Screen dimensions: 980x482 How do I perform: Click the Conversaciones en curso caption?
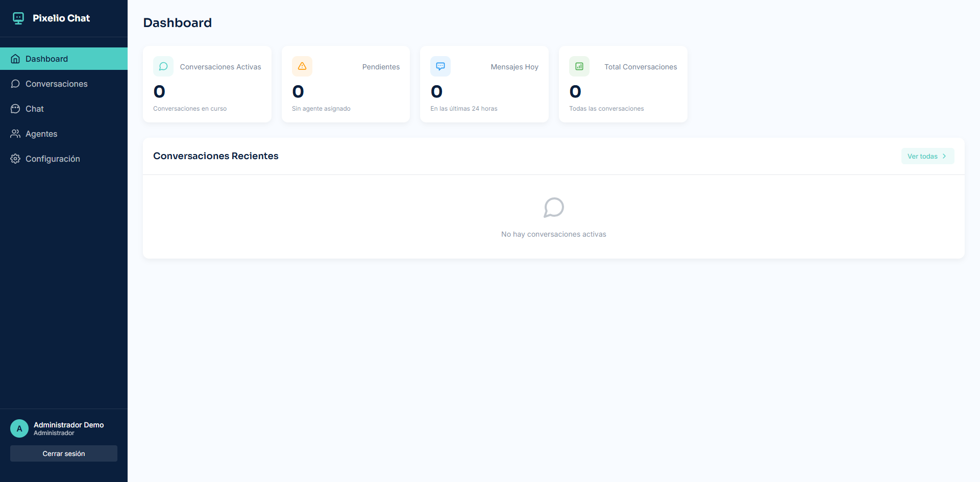190,109
